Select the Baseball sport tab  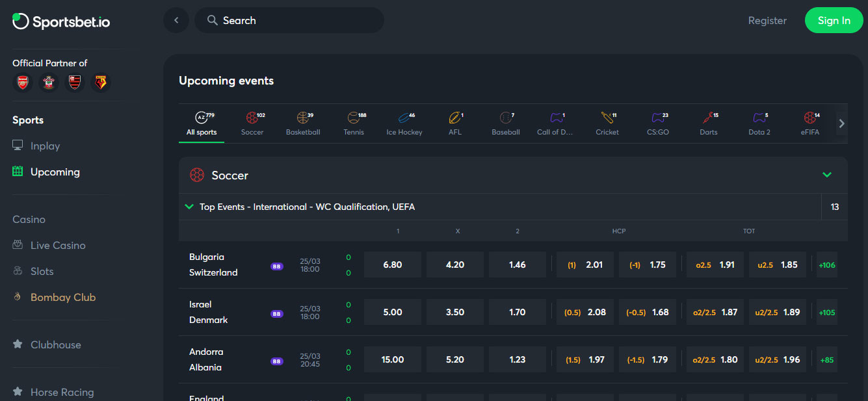pyautogui.click(x=506, y=124)
